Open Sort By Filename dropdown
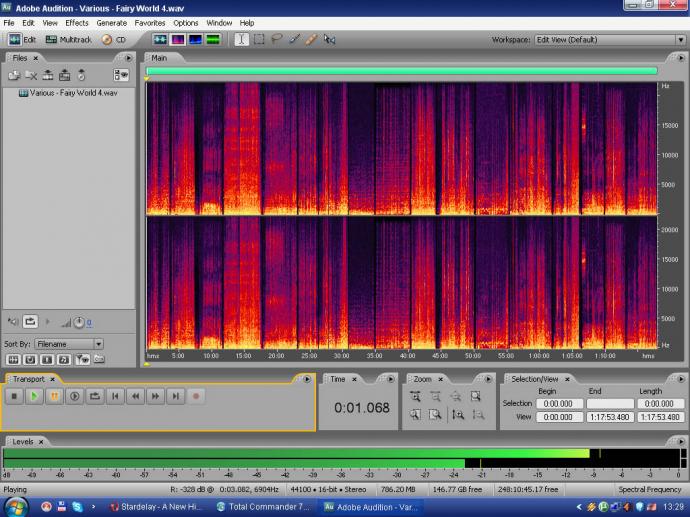The width and height of the screenshot is (690, 517). pyautogui.click(x=69, y=344)
